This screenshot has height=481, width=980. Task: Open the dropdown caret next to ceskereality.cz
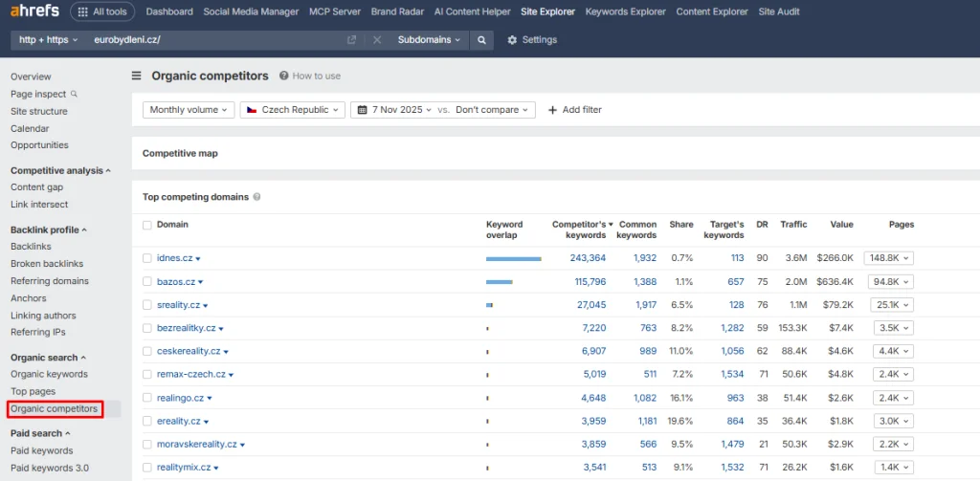(x=226, y=352)
